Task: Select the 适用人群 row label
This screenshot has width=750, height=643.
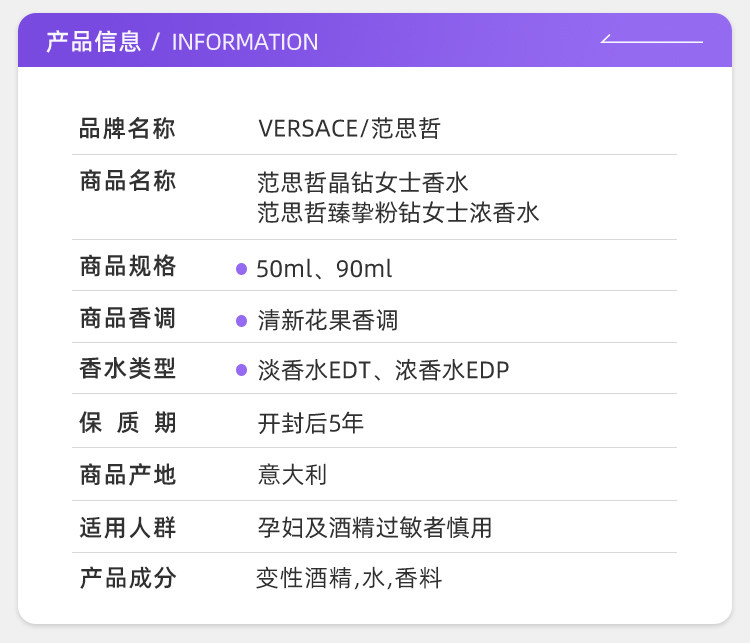Action: [x=127, y=527]
